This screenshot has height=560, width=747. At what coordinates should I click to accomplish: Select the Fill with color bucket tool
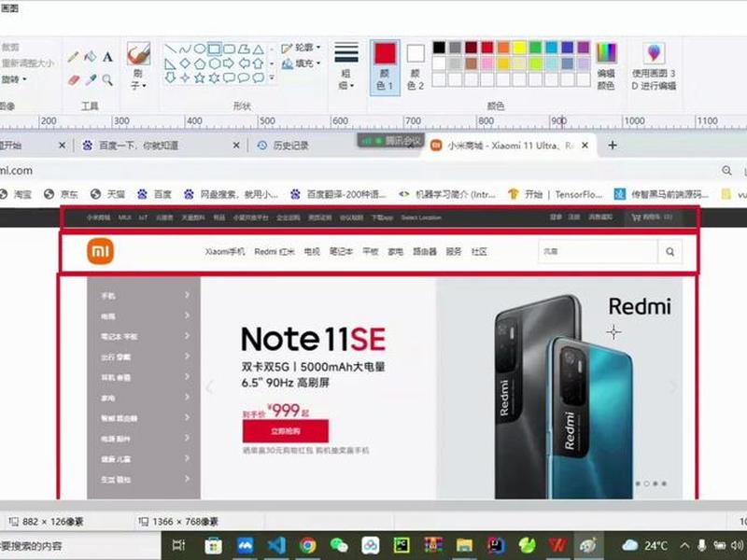coord(90,57)
